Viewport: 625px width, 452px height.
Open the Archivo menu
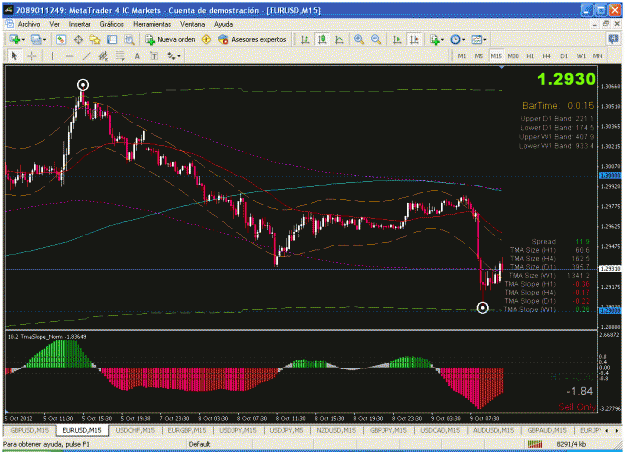[x=29, y=24]
